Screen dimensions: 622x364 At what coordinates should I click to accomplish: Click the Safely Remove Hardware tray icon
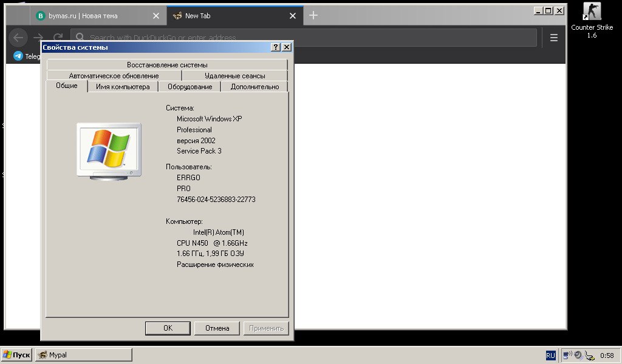click(589, 355)
